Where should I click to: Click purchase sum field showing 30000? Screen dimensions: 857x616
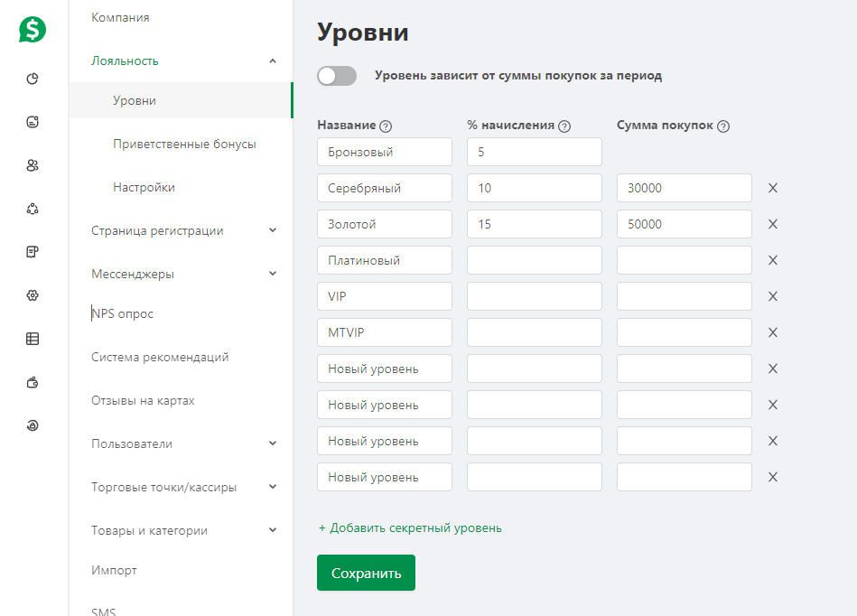pyautogui.click(x=685, y=188)
